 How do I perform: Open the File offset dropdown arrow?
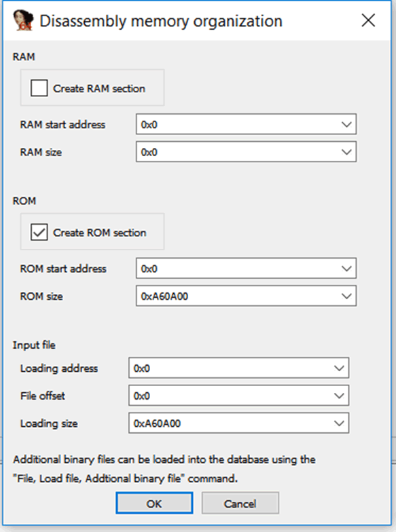coord(339,396)
